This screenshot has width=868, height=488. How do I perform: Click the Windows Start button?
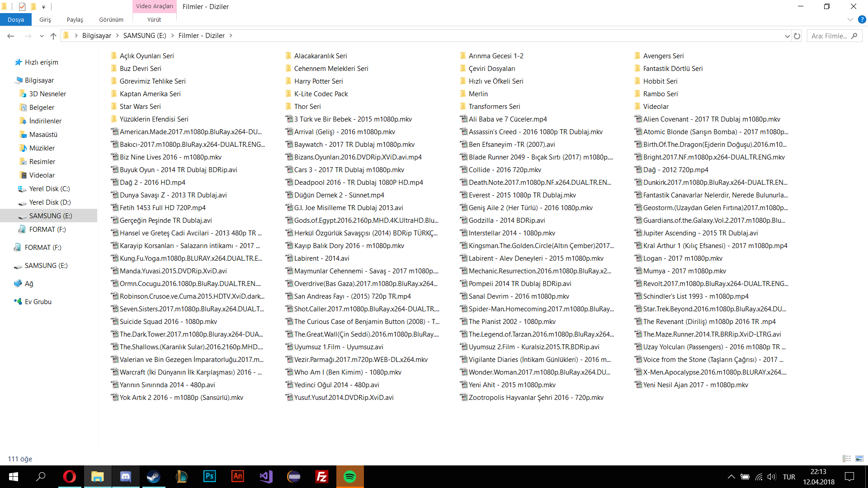coord(13,477)
